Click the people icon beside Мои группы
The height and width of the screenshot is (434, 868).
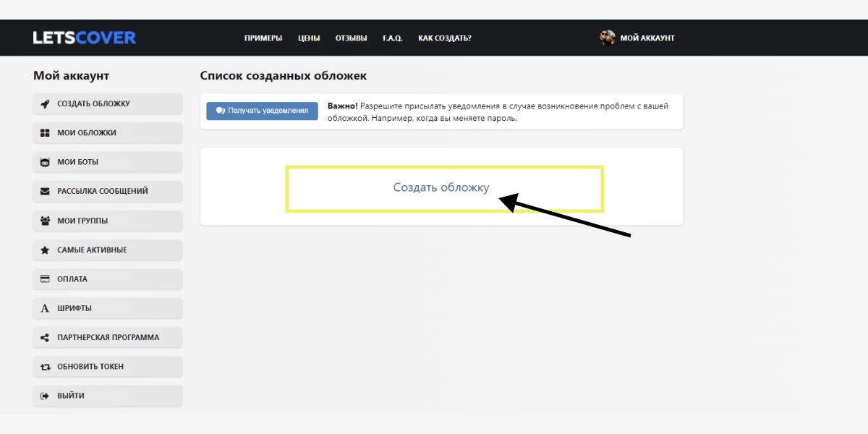45,221
